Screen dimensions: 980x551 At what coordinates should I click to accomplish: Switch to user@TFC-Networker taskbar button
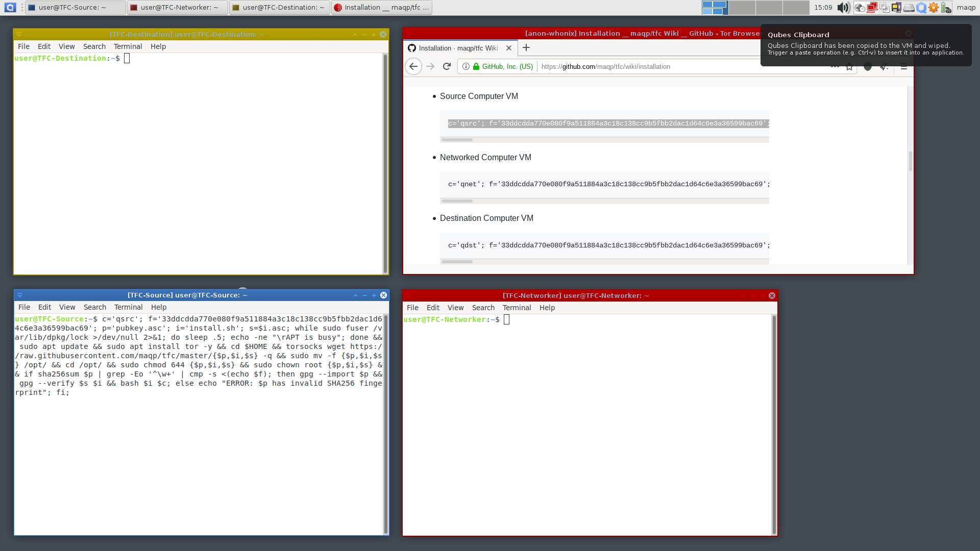coord(177,7)
